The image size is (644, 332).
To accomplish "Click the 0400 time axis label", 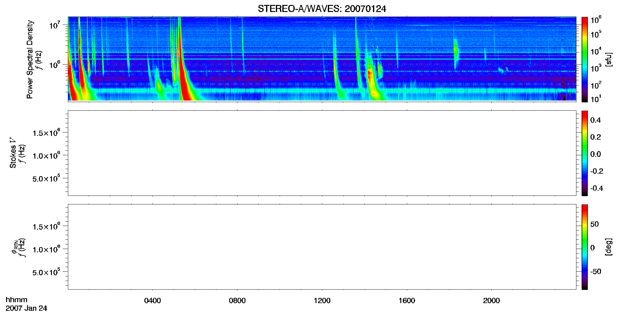I will coord(152,301).
